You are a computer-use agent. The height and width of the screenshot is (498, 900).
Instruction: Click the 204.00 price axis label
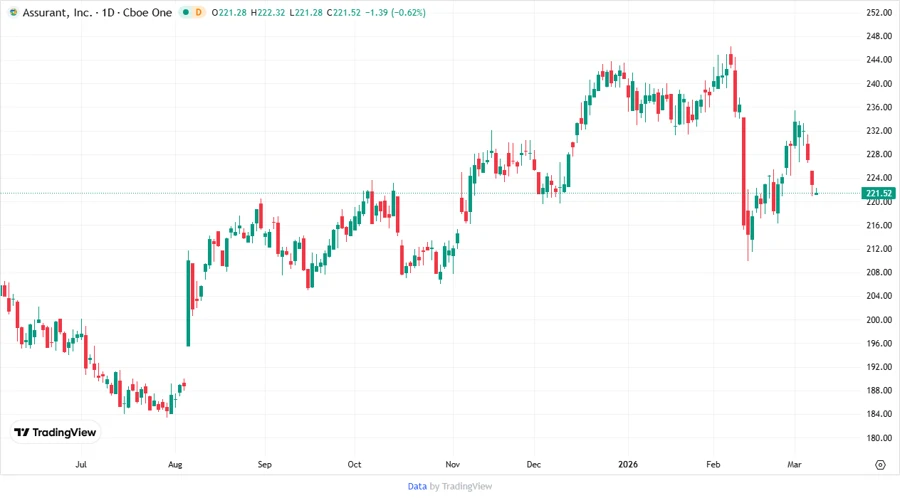(879, 296)
